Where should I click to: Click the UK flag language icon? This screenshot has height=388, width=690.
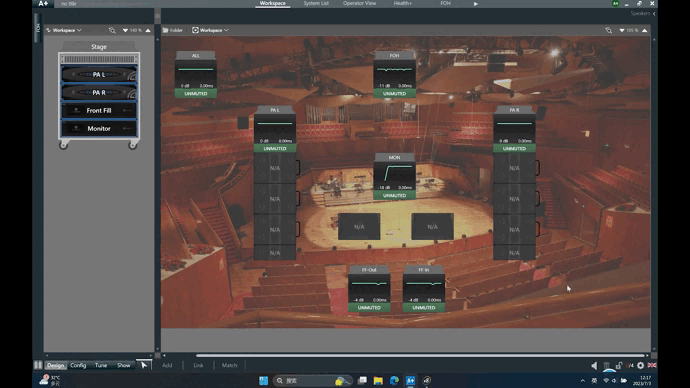coord(652,365)
